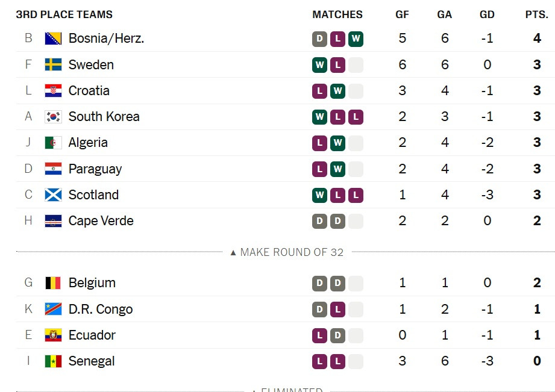Click the Sweden flag icon
Screen dimensions: 555x392
[x=54, y=65]
